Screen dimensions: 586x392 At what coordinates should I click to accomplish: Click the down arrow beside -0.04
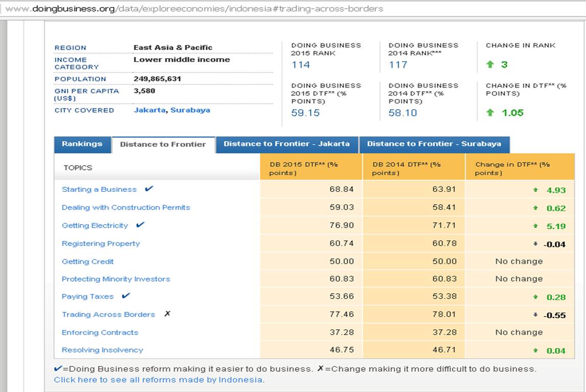(x=535, y=244)
